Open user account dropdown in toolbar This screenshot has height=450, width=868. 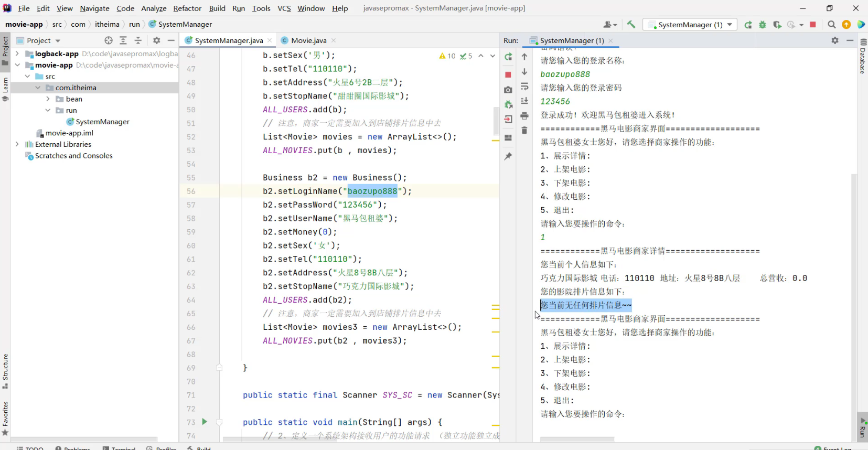click(x=610, y=24)
